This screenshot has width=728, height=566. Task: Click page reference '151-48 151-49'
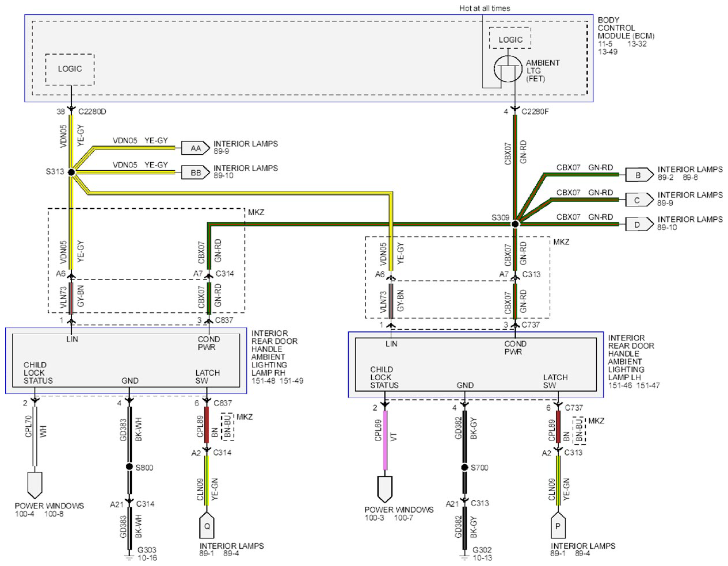coord(277,381)
